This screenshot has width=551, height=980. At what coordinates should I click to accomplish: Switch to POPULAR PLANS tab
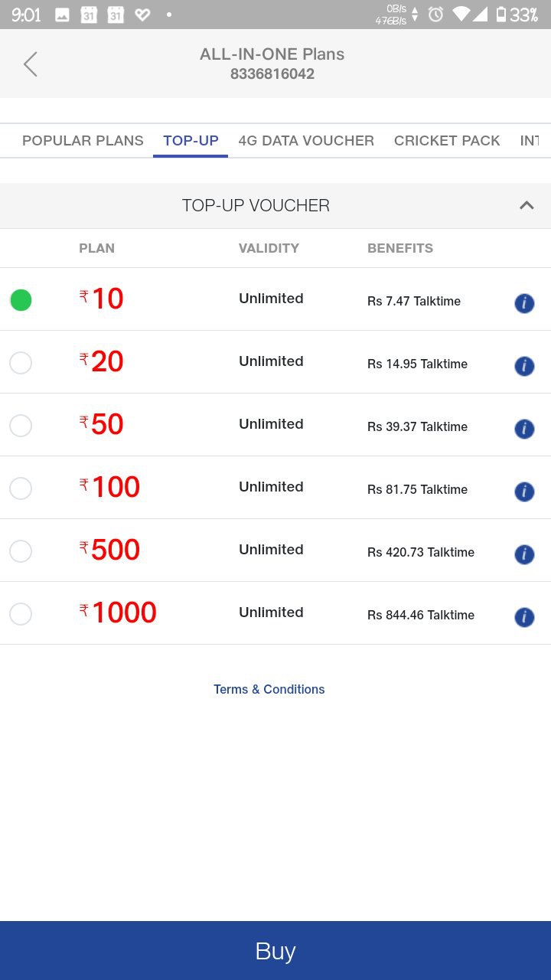pos(83,141)
